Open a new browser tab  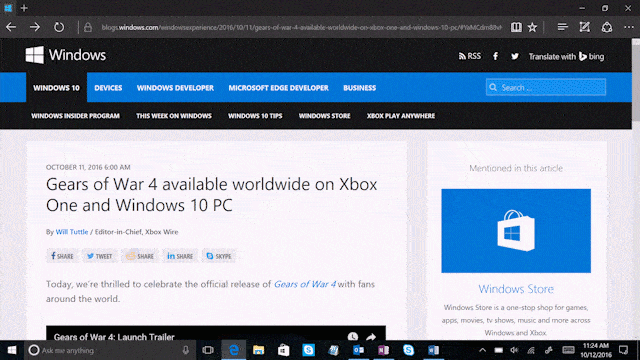pos(24,8)
